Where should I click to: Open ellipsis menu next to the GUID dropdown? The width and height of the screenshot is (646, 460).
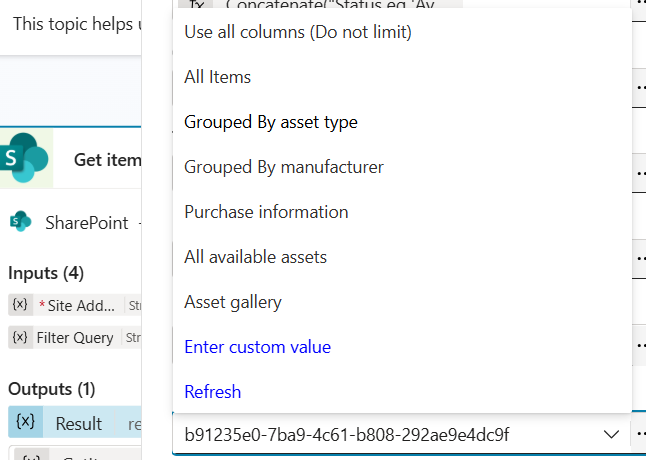coord(639,435)
